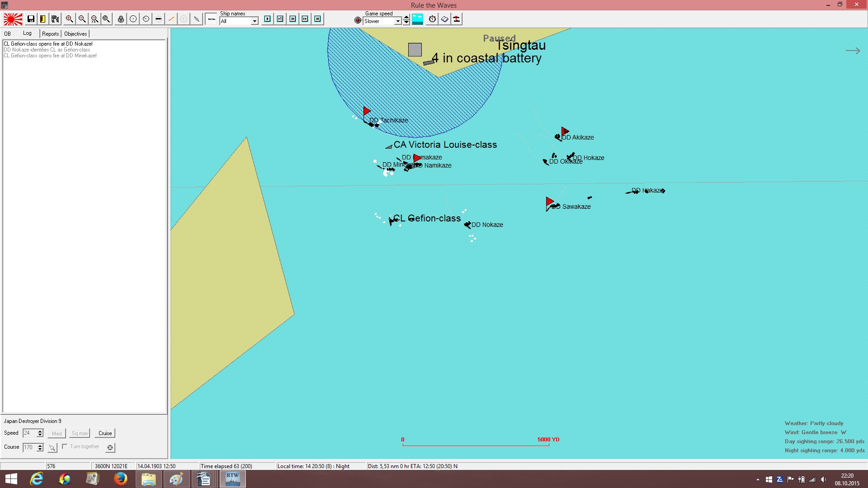Save the game with the floppy disk icon
The image size is (868, 488).
pyautogui.click(x=31, y=19)
